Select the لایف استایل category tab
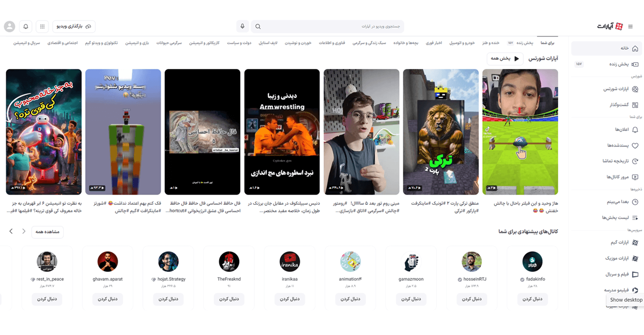The height and width of the screenshot is (335, 644). (268, 43)
